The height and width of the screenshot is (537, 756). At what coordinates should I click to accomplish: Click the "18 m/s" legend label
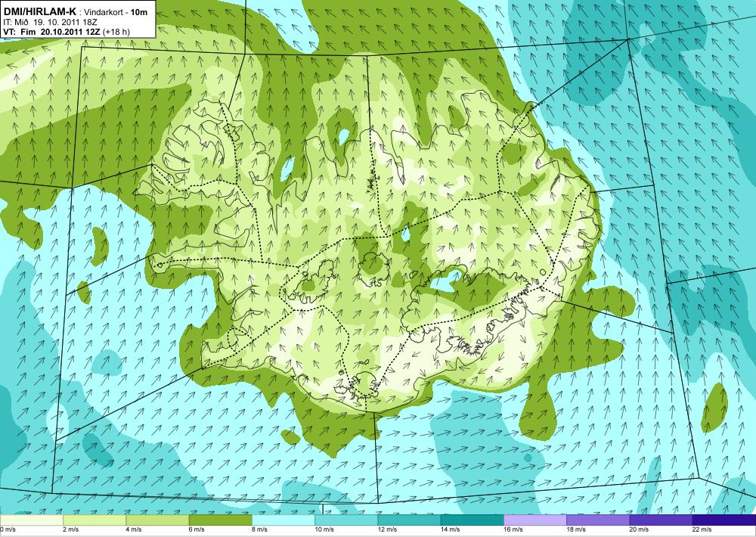[x=576, y=529]
